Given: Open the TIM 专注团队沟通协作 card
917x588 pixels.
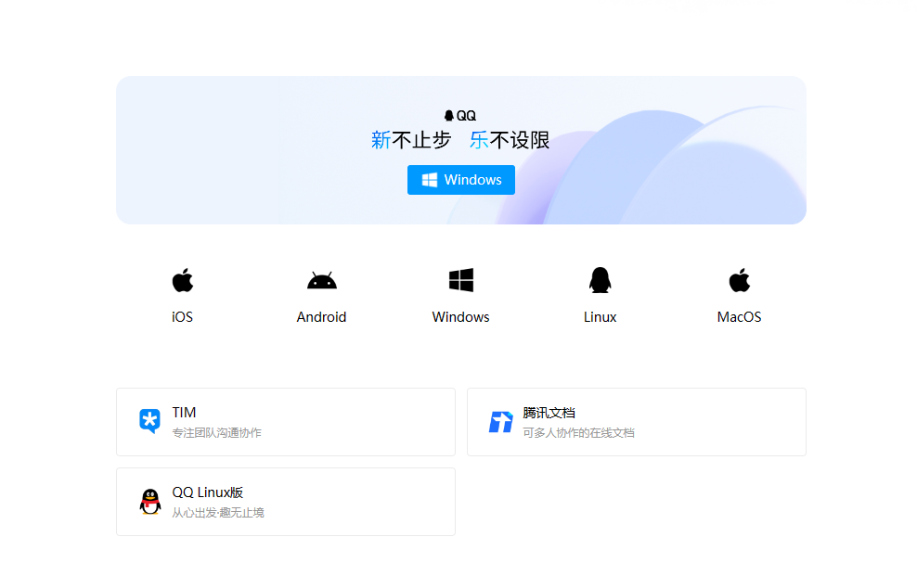Looking at the screenshot, I should pos(285,421).
